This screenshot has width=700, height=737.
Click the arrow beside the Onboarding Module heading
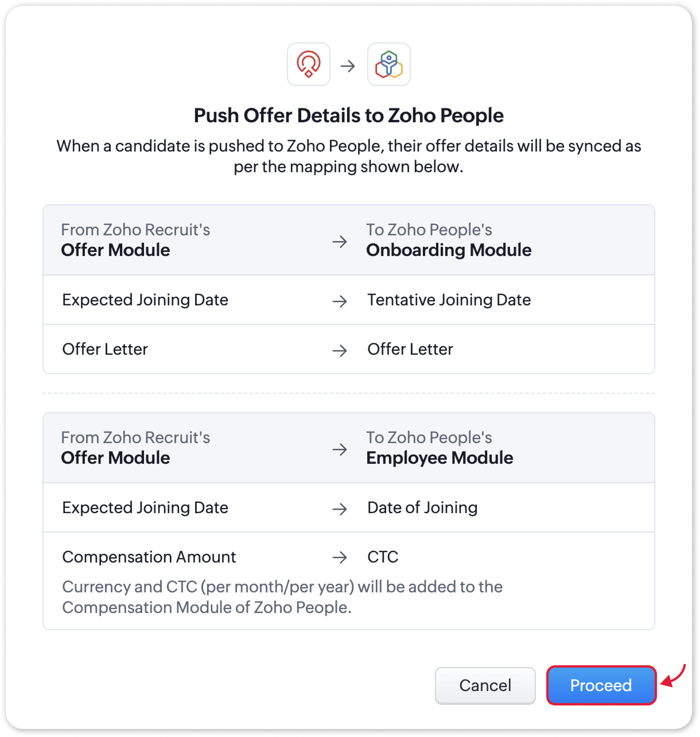pos(340,242)
